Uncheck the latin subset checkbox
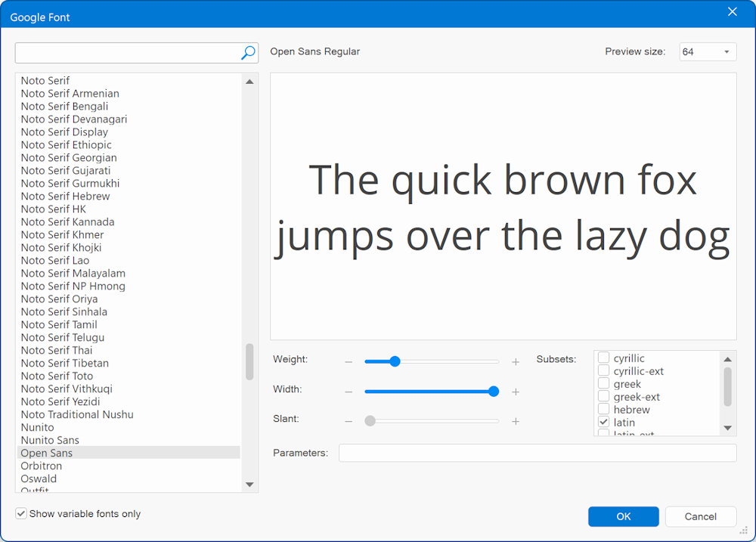Image resolution: width=756 pixels, height=542 pixels. (603, 422)
